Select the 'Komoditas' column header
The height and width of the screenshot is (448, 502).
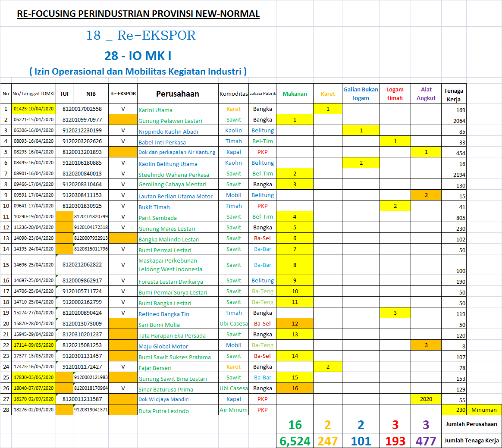coord(234,94)
